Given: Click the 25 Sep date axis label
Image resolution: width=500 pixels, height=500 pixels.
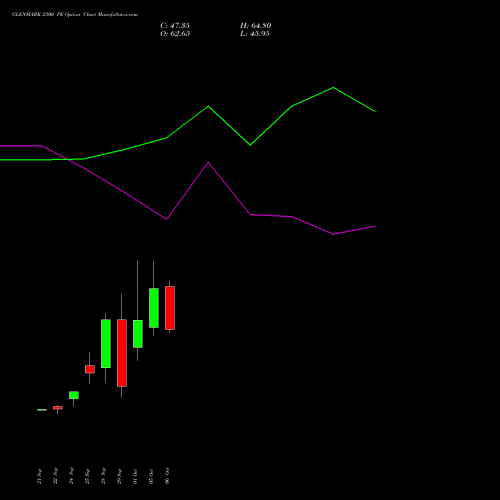Looking at the screenshot, I should [x=87, y=476].
